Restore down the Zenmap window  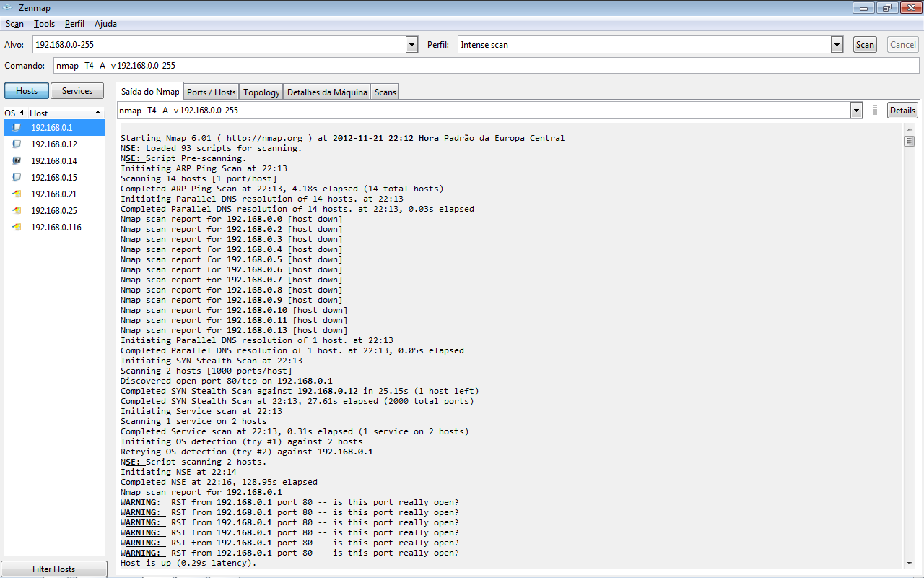(x=886, y=7)
